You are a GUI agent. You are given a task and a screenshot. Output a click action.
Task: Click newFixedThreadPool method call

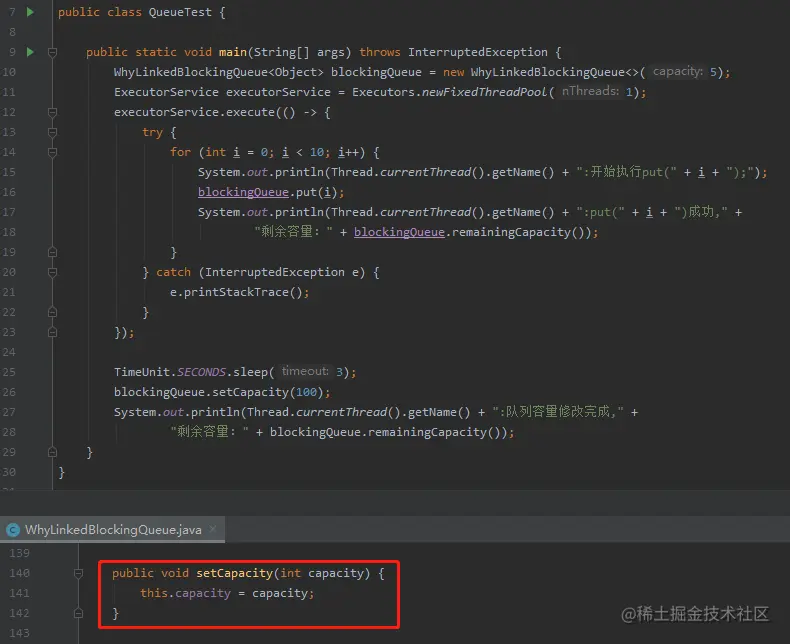coord(484,92)
